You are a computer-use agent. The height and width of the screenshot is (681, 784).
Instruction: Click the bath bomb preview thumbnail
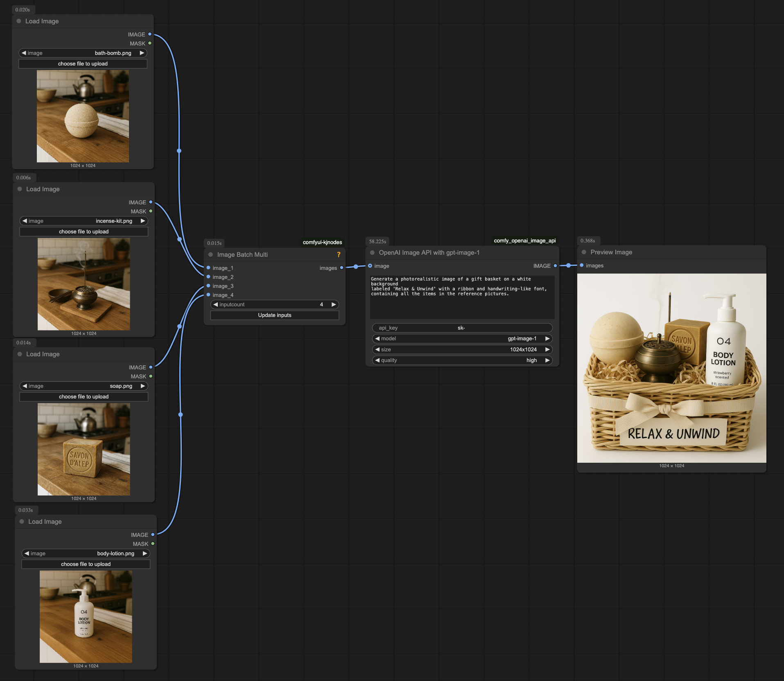83,116
